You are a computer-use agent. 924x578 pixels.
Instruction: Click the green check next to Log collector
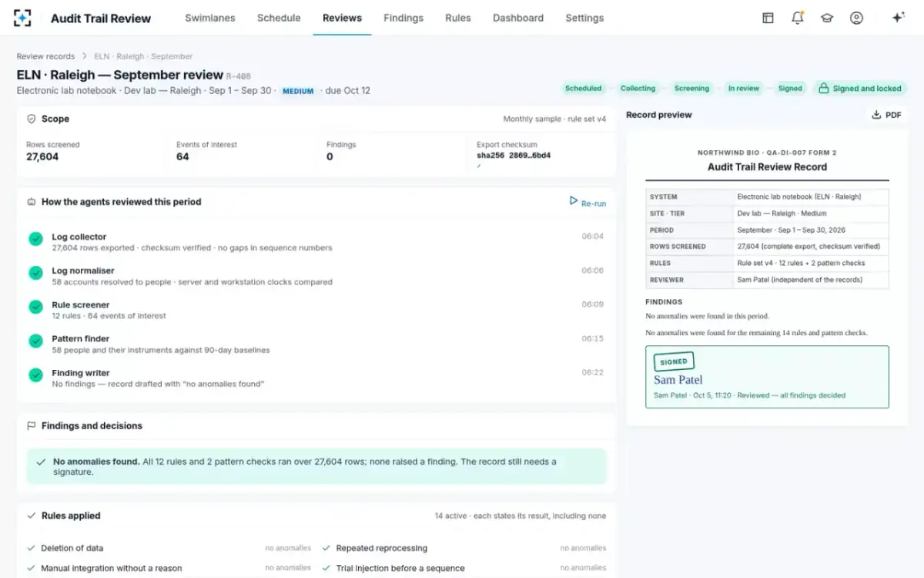(35, 239)
